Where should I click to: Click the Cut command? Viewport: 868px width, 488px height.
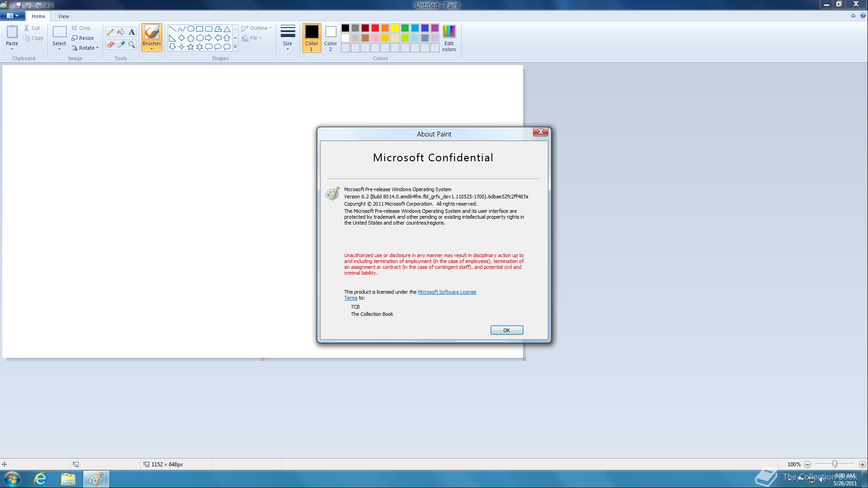pyautogui.click(x=32, y=28)
